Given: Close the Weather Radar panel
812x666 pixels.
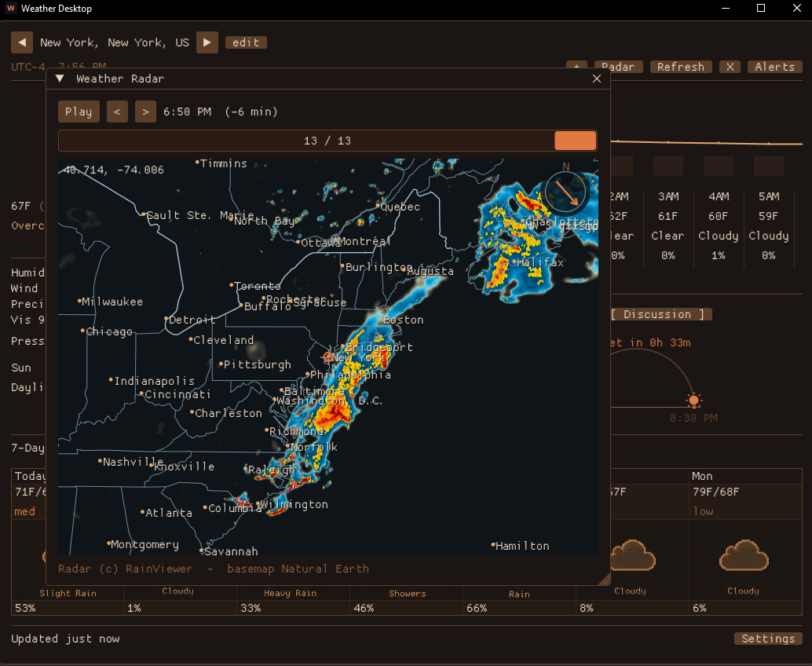Looking at the screenshot, I should coord(597,79).
